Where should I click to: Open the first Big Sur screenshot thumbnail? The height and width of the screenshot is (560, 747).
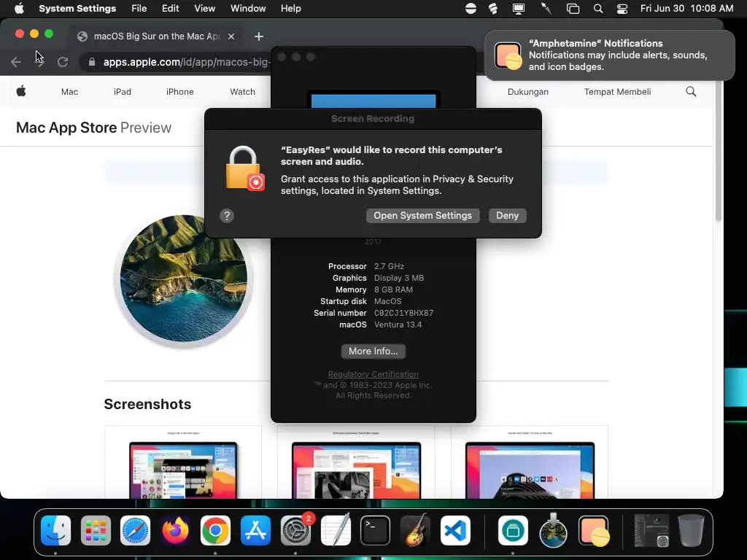pos(183,462)
